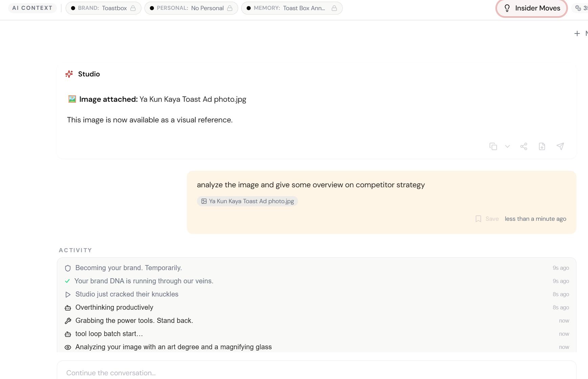Save the competitor strategy prompt

click(487, 219)
